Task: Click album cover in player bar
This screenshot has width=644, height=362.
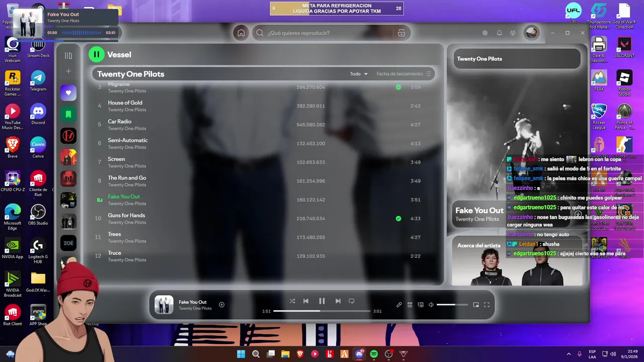Action: [164, 305]
